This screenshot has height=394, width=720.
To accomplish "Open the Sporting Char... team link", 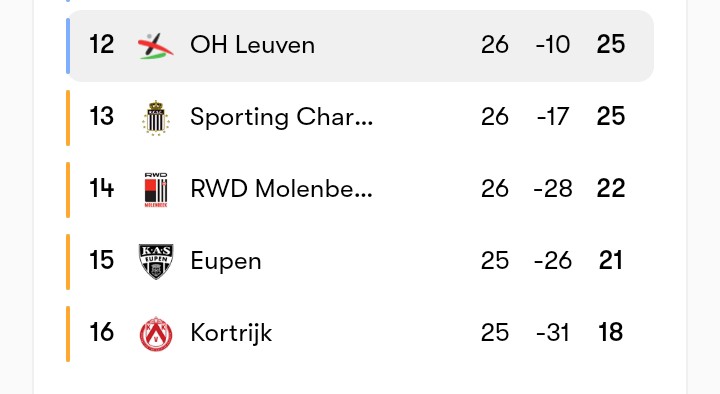I will [x=281, y=117].
